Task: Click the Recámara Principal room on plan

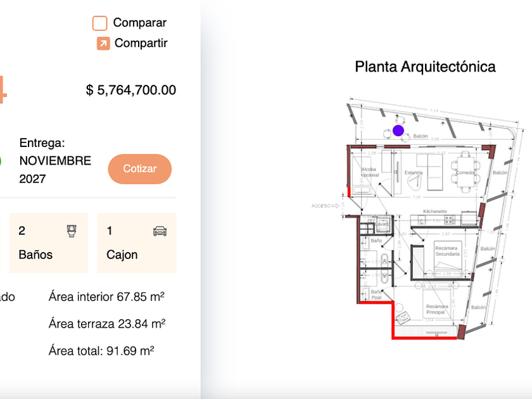Action: 437,309
